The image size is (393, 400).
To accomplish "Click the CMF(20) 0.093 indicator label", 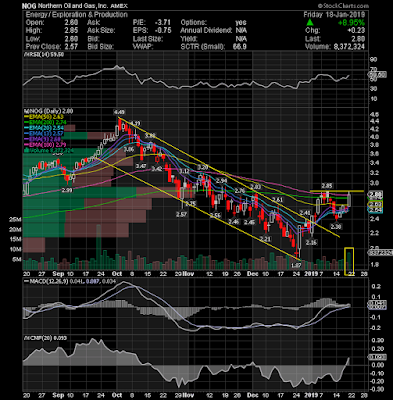I will pos(46,338).
